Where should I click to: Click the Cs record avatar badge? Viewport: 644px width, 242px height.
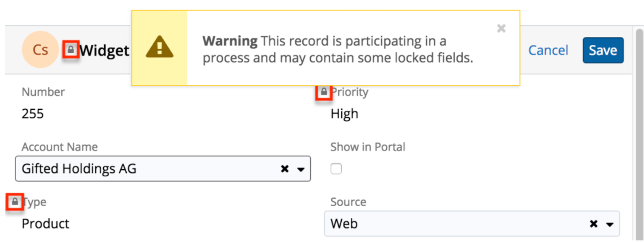click(40, 50)
